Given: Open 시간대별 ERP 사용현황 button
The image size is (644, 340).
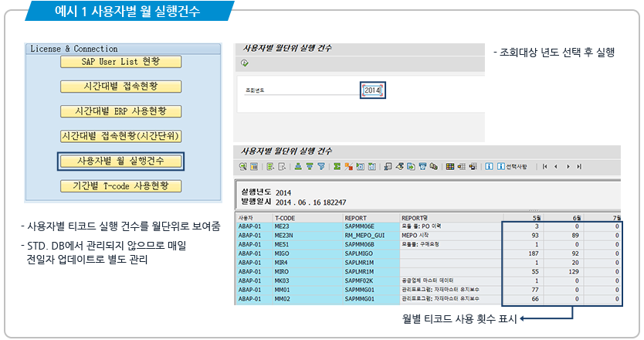Looking at the screenshot, I should (120, 111).
